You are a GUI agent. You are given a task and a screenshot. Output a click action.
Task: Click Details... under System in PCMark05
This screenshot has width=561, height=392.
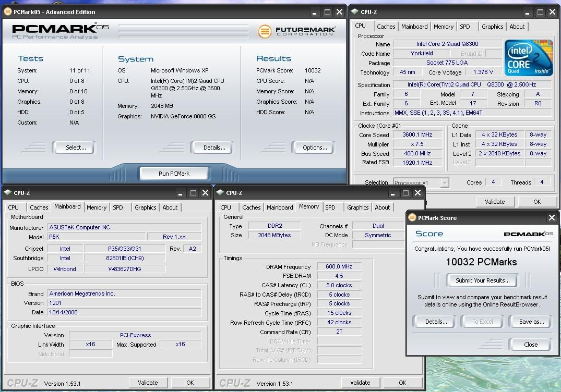(x=212, y=147)
